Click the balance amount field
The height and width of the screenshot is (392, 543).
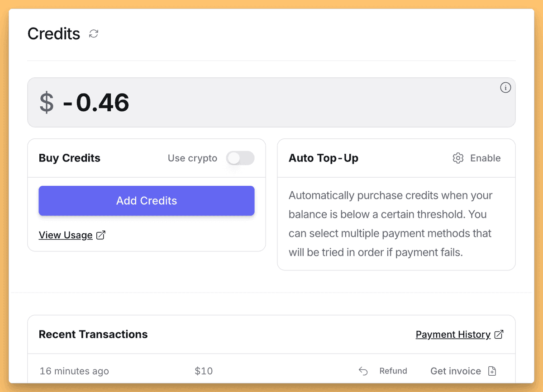[x=271, y=103]
